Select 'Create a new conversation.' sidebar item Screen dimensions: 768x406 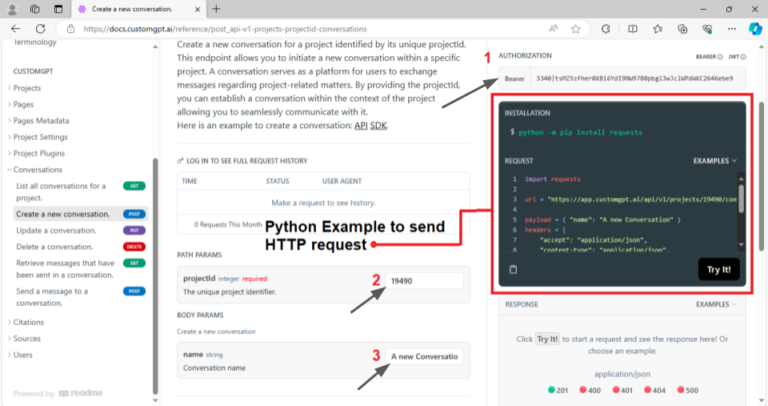[x=81, y=214]
